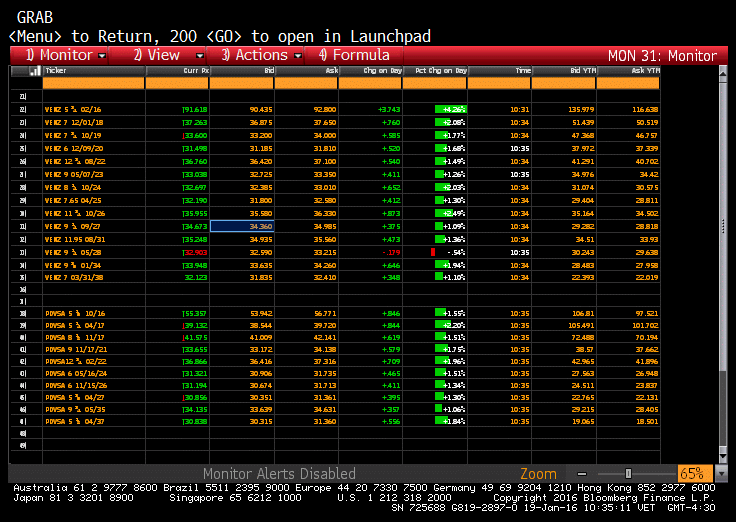Select the VENZ 11.95 08/31 ticker
The image size is (736, 522).
75,239
